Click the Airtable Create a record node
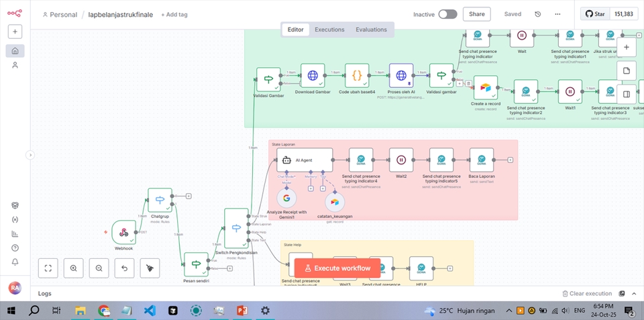This screenshot has width=644, height=320. point(485,87)
